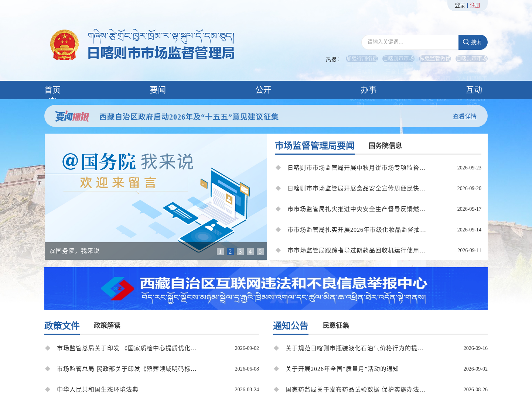
Task: Click the 注册 register link
Action: coord(475,5)
